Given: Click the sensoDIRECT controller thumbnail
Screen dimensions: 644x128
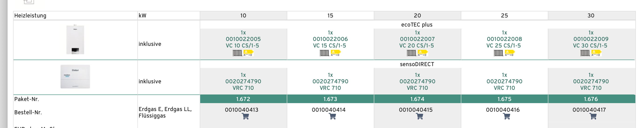Looking at the screenshot, I should click(75, 77).
